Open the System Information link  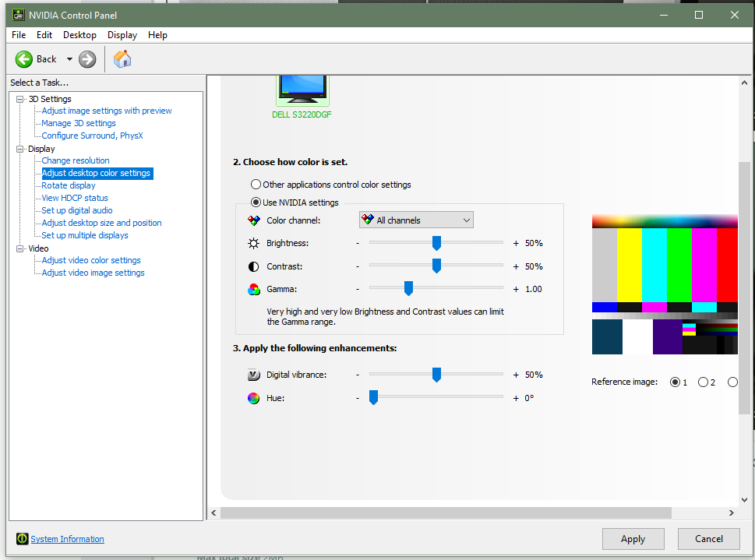pyautogui.click(x=67, y=539)
